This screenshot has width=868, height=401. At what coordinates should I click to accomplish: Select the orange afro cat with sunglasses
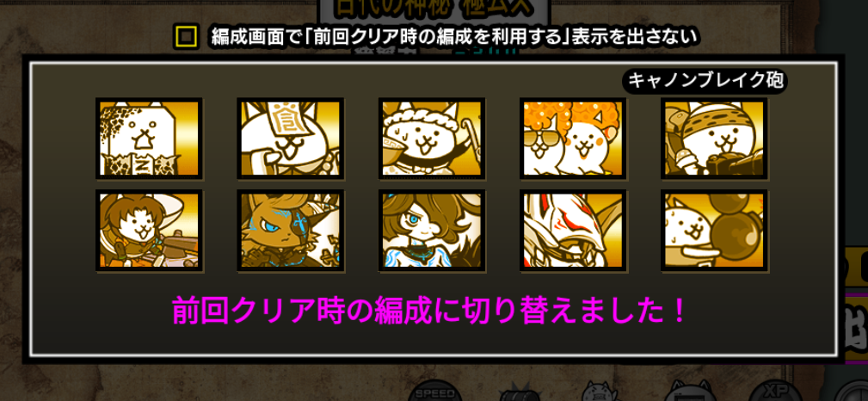coord(573,139)
